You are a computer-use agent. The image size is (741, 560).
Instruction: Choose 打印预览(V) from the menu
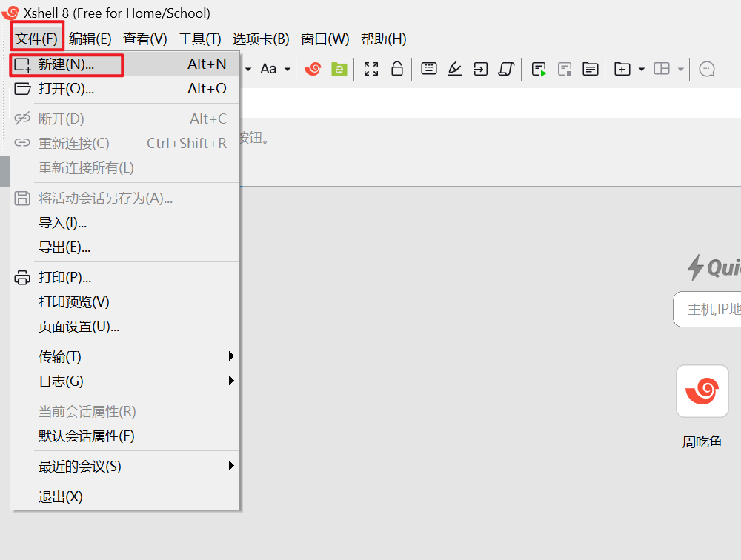tap(124, 302)
